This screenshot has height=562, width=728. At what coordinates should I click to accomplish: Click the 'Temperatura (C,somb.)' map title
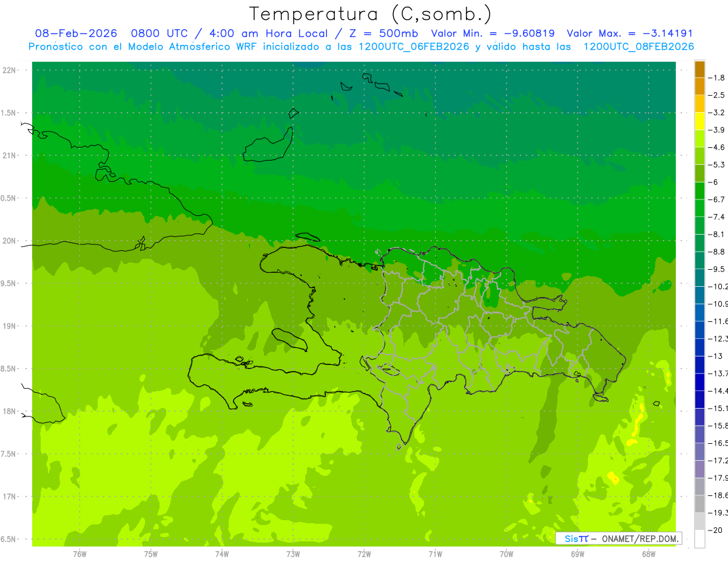371,14
